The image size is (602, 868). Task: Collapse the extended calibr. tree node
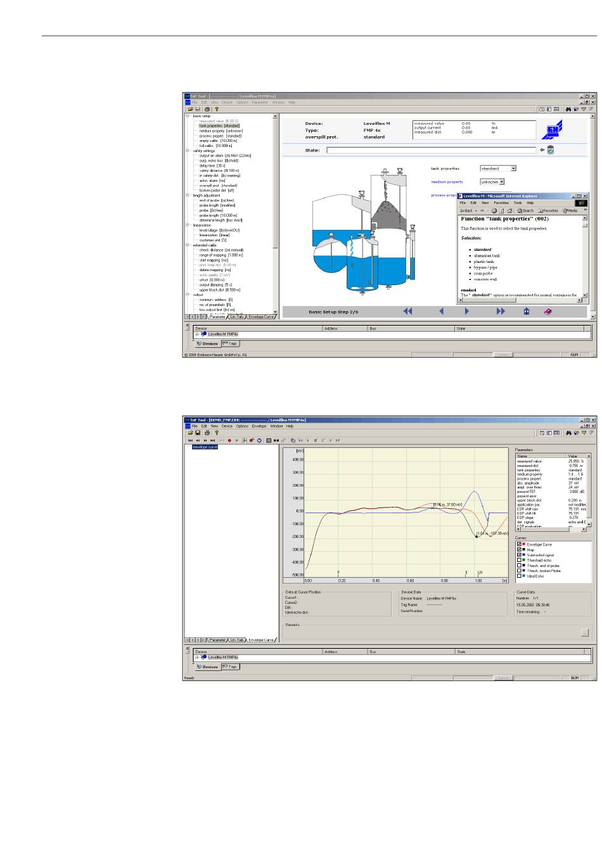click(x=188, y=245)
